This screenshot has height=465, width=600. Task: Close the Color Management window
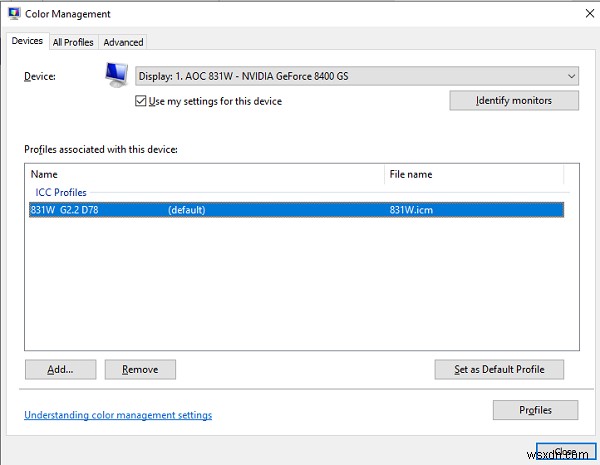(590, 13)
